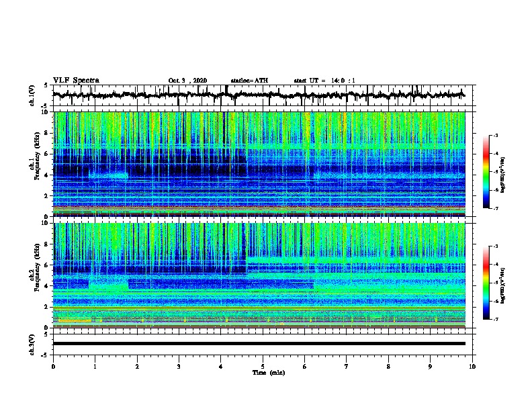
Task: Click the "ch.1(V)" waveform axis label
Action: 32,95
